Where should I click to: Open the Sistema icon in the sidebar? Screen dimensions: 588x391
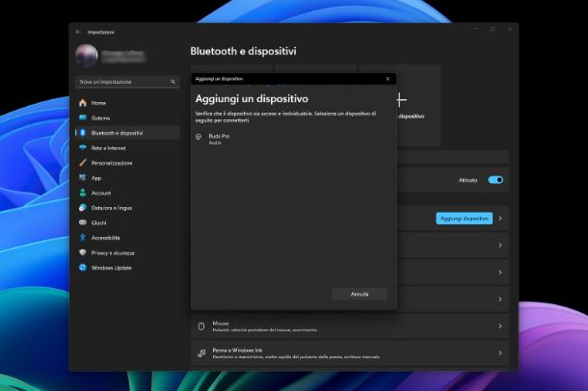pos(83,117)
